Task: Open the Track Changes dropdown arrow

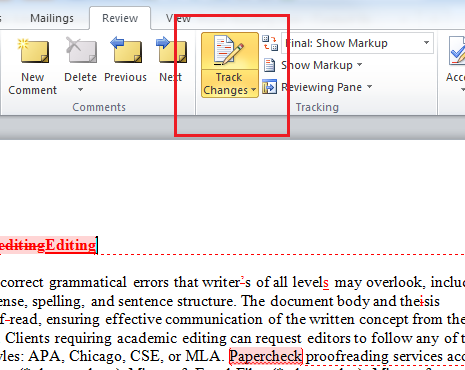Action: 253,90
